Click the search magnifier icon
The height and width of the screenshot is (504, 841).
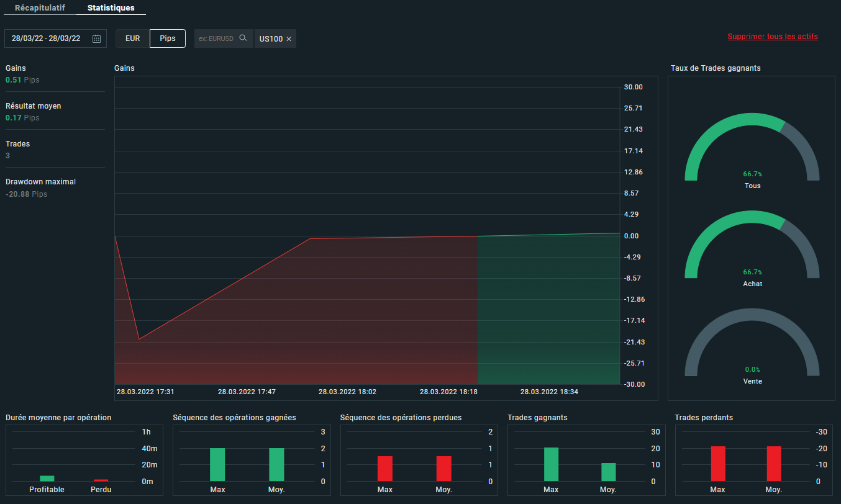(243, 38)
